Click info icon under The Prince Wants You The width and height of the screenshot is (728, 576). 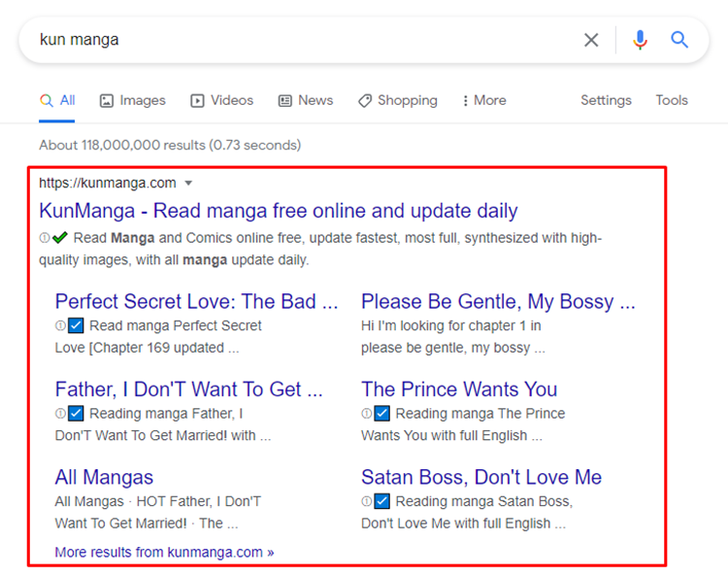(367, 414)
